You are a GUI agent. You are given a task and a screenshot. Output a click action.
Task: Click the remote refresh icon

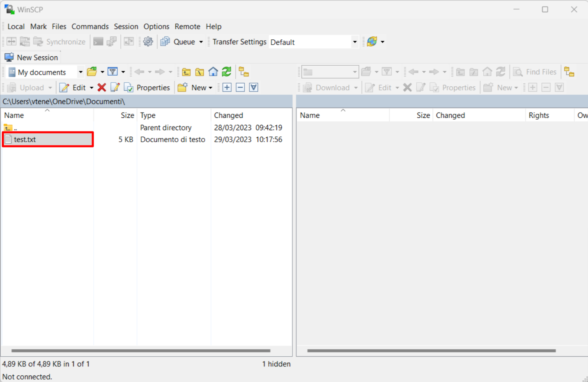tap(501, 72)
